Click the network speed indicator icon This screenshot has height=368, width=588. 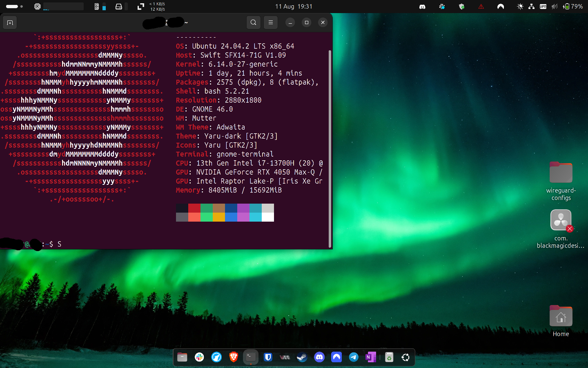(141, 7)
